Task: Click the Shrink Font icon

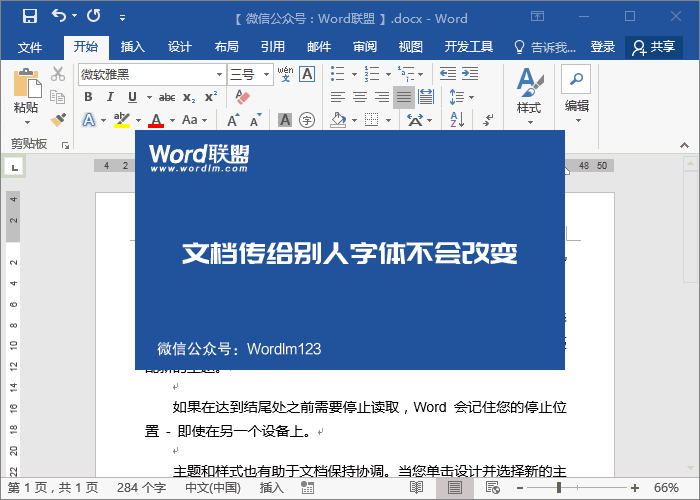Action: pos(255,120)
